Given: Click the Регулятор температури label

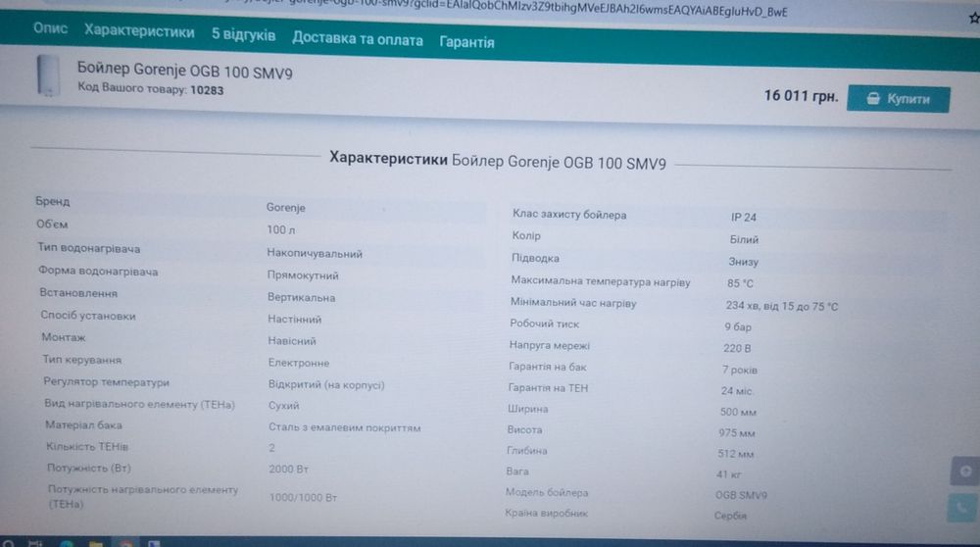Looking at the screenshot, I should pyautogui.click(x=106, y=381).
